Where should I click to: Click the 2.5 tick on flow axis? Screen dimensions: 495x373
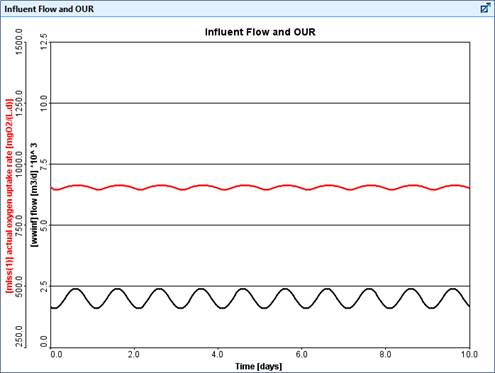tap(44, 286)
